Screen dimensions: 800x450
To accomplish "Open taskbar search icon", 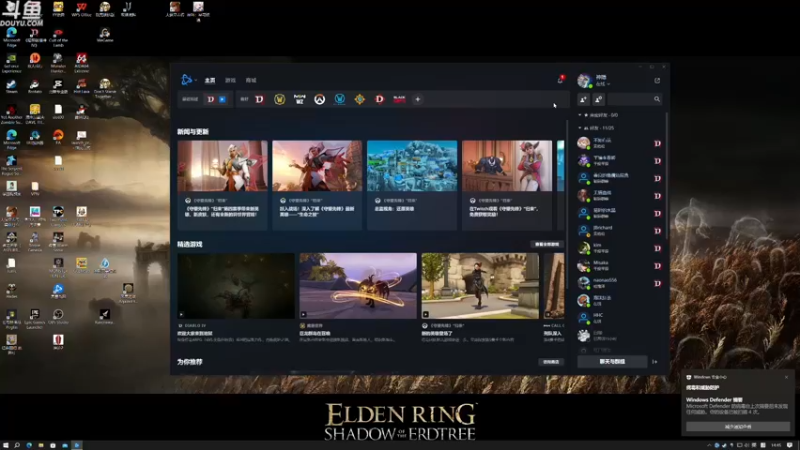I will pyautogui.click(x=17, y=445).
